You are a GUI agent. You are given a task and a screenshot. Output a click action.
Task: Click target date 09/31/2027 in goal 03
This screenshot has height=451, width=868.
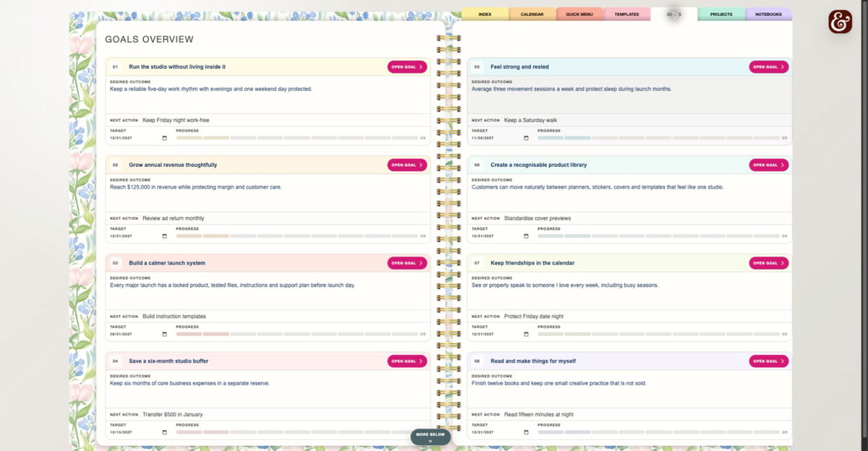(121, 334)
